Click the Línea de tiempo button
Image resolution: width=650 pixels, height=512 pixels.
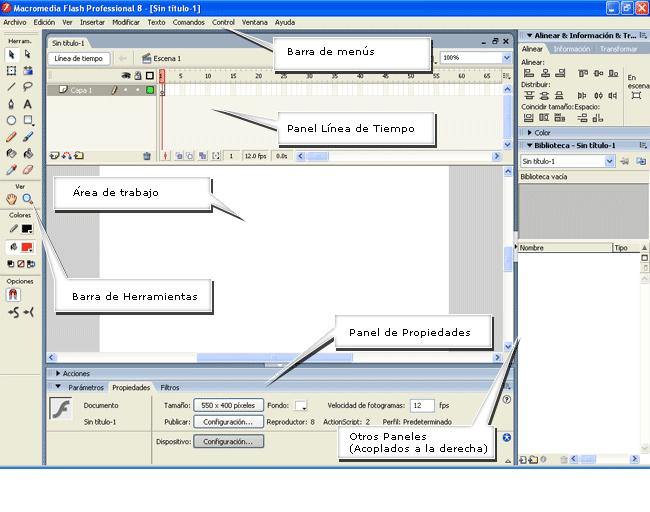tap(78, 58)
